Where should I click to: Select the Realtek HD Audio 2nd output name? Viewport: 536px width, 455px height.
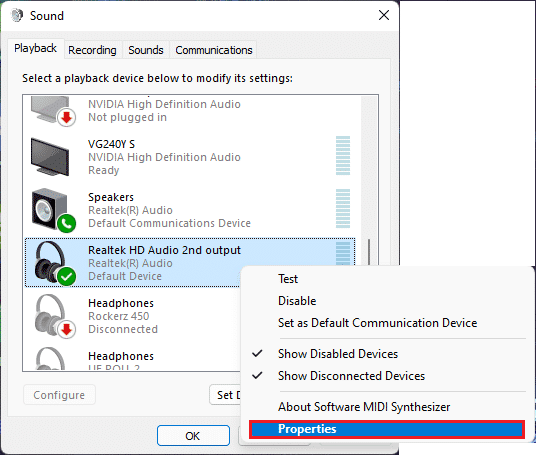click(164, 250)
